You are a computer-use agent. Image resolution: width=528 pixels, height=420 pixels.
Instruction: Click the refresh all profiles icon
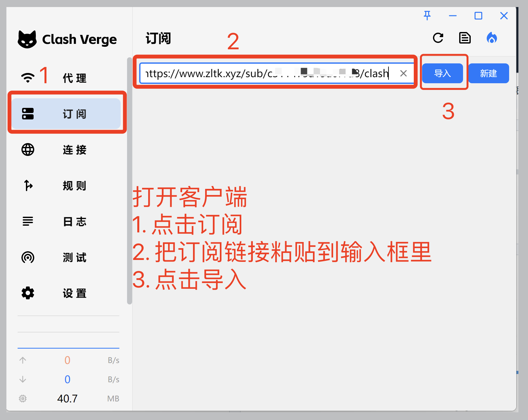(x=438, y=38)
